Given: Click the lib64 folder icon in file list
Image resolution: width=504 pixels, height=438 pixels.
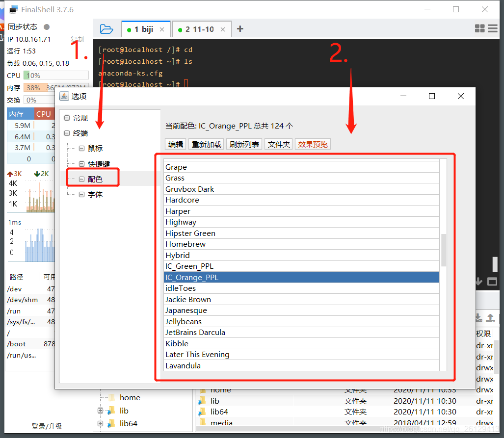Looking at the screenshot, I should pos(202,412).
